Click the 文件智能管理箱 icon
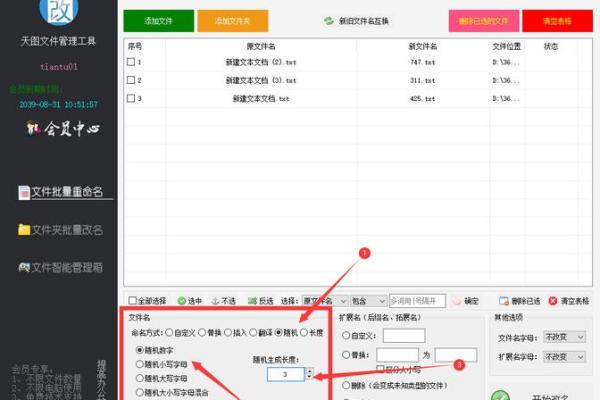This screenshot has height=400, width=600. tap(24, 267)
